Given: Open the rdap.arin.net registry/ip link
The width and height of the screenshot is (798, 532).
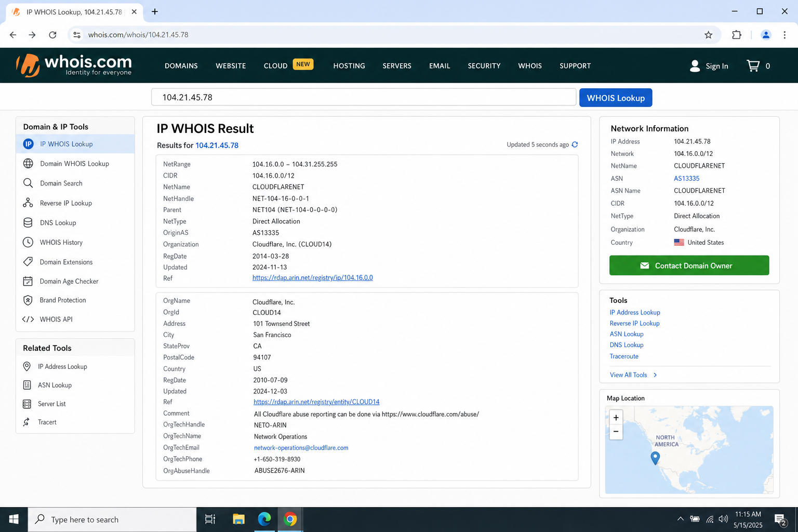Looking at the screenshot, I should coord(313,278).
